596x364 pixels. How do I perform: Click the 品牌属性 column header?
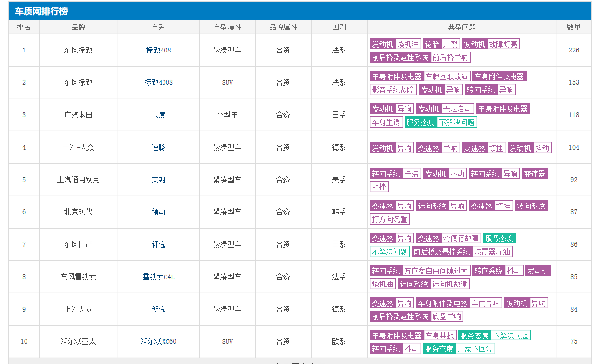point(283,27)
